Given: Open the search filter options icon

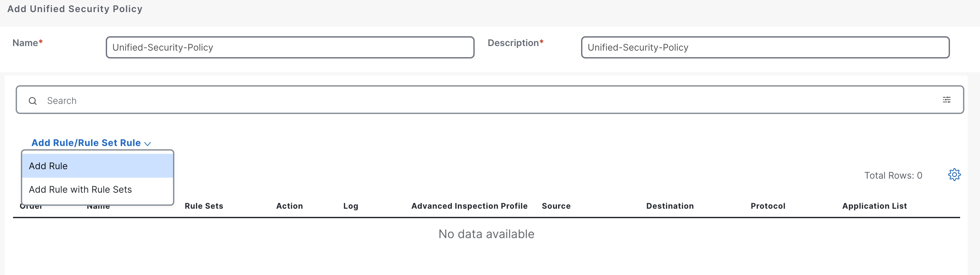Looking at the screenshot, I should [946, 100].
